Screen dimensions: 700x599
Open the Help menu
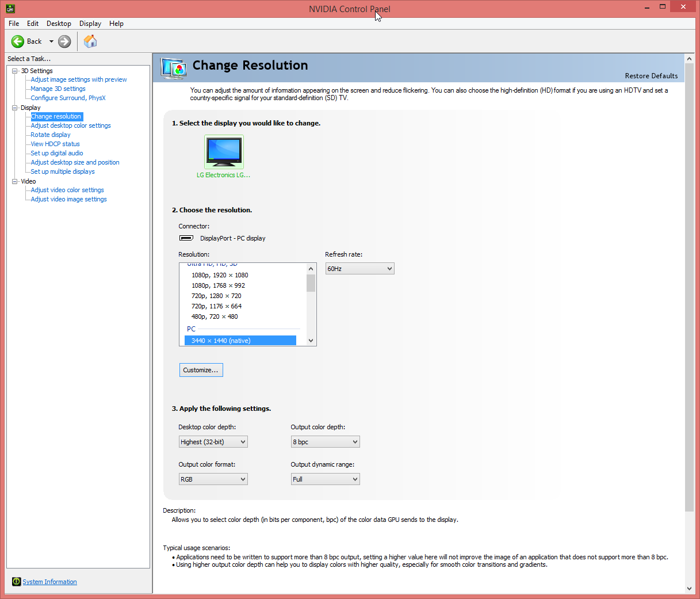tap(116, 24)
